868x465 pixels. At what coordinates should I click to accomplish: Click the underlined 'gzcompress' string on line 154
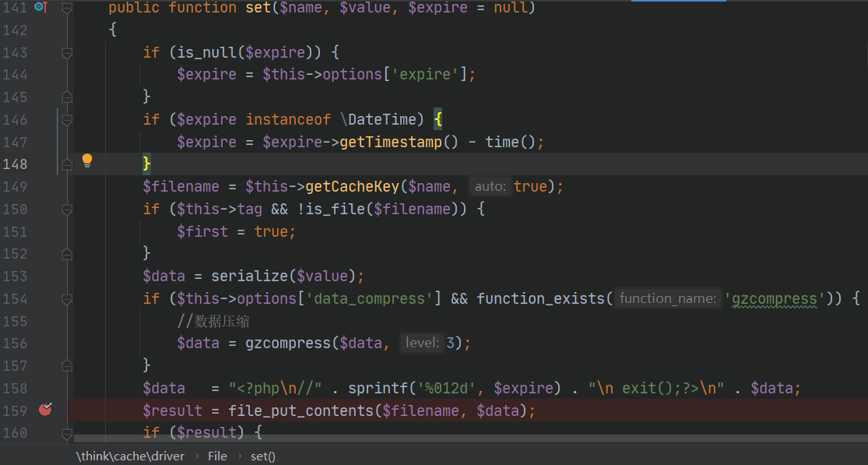point(774,299)
